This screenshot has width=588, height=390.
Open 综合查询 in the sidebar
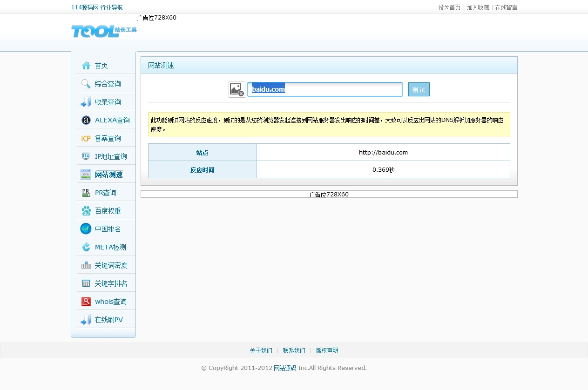point(108,84)
